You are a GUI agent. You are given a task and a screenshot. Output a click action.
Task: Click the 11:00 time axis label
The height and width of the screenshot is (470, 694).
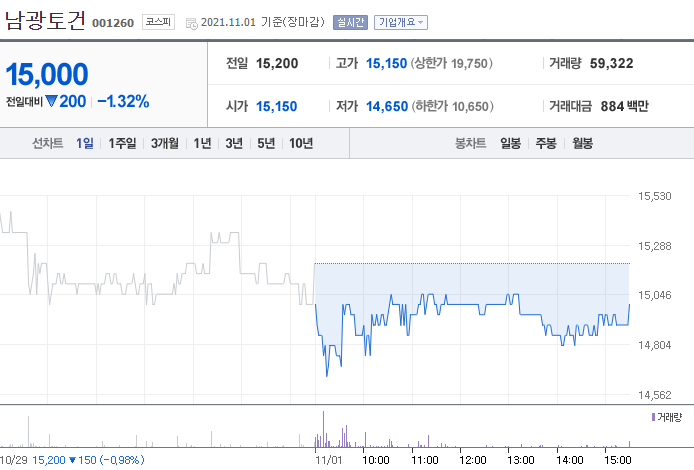coord(424,460)
